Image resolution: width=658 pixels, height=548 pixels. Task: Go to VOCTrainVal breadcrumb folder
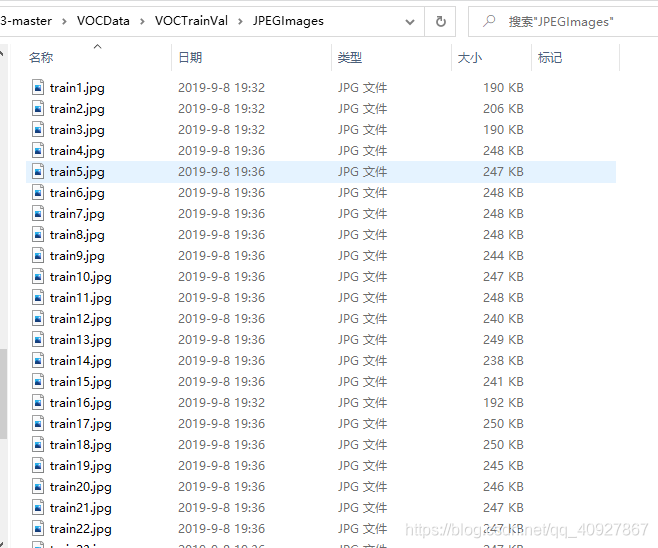tap(191, 21)
